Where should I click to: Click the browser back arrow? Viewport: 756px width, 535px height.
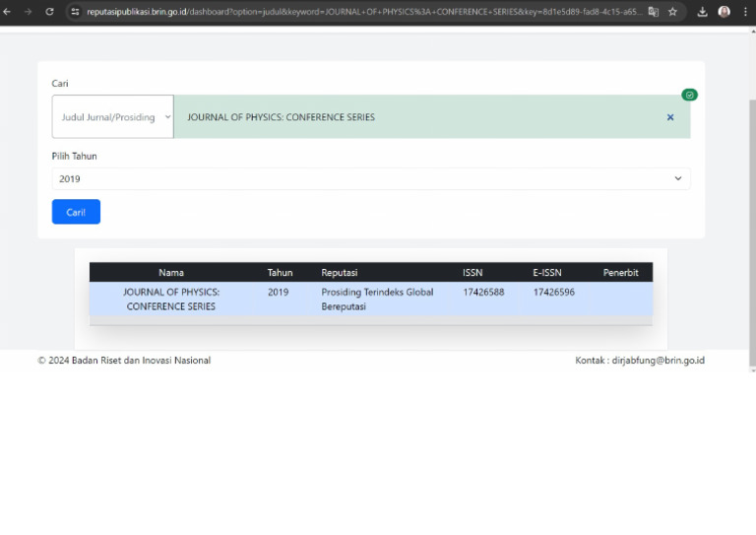pyautogui.click(x=8, y=12)
